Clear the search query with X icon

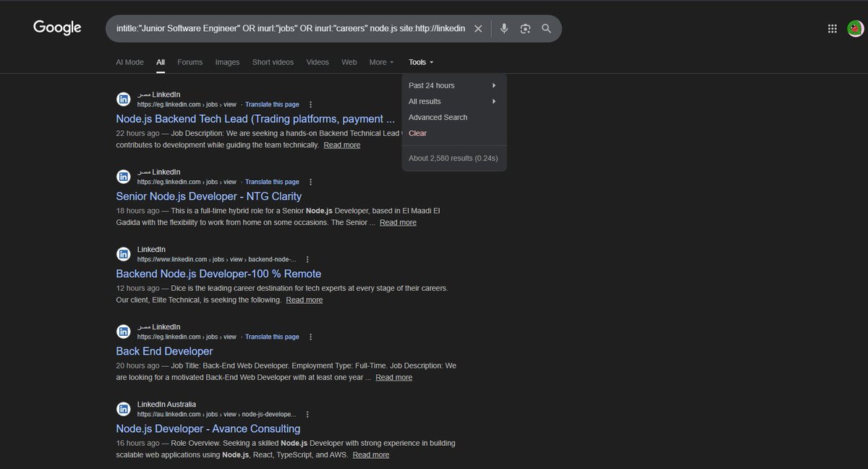click(478, 29)
